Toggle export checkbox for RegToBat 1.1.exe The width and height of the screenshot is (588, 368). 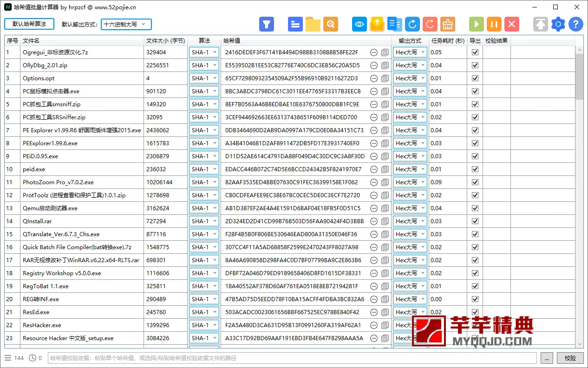(x=475, y=286)
